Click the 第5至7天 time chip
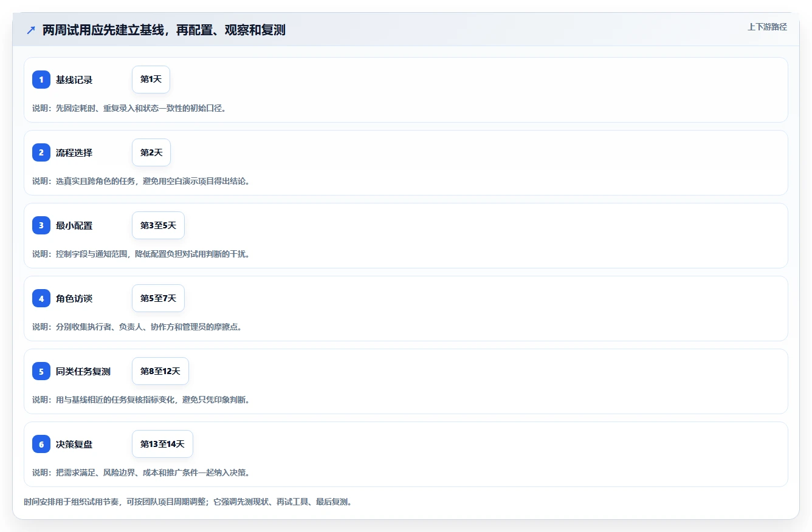Viewport: 812px width, 532px height. (158, 298)
